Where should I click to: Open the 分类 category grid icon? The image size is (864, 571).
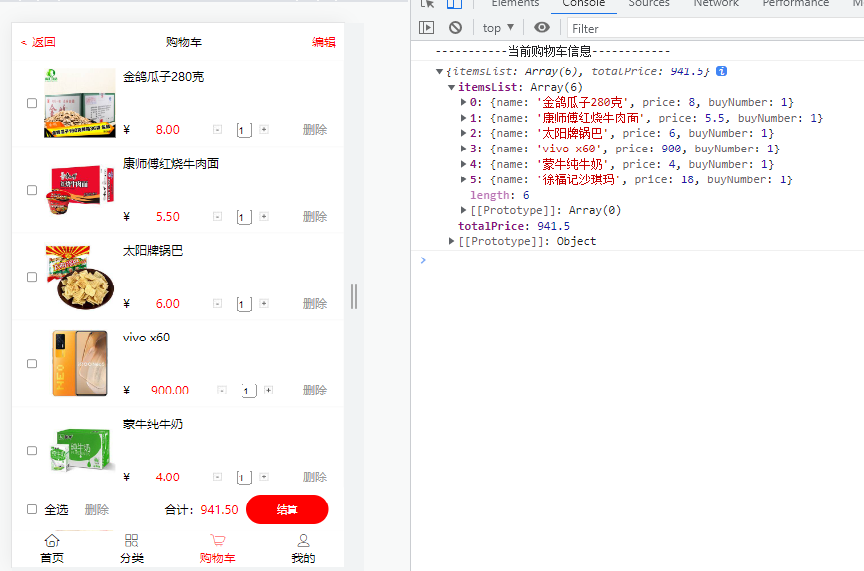(x=132, y=541)
